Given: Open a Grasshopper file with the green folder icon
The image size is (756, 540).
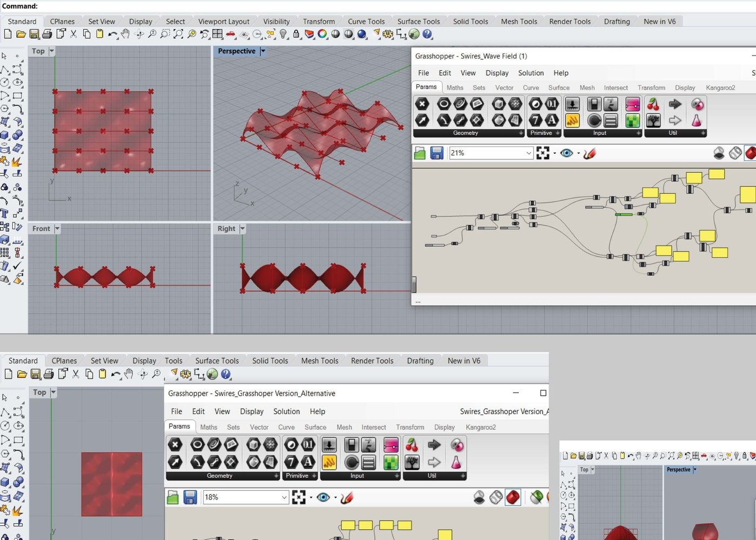Looking at the screenshot, I should click(420, 153).
